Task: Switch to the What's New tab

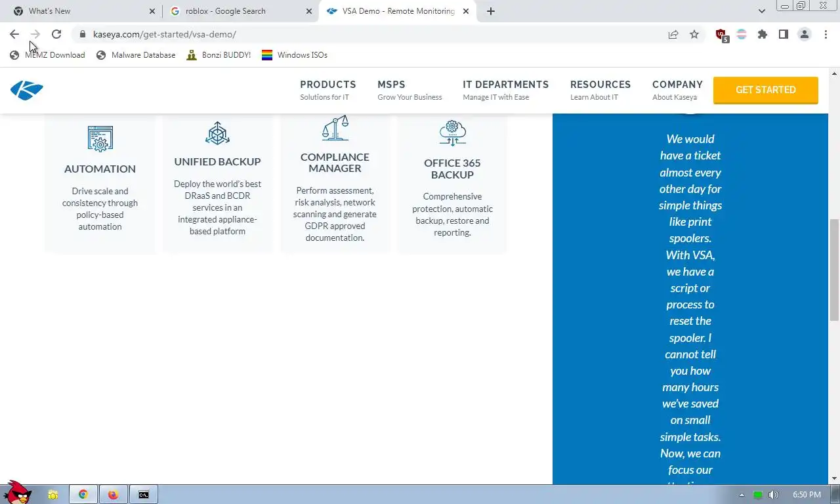Action: [x=82, y=11]
